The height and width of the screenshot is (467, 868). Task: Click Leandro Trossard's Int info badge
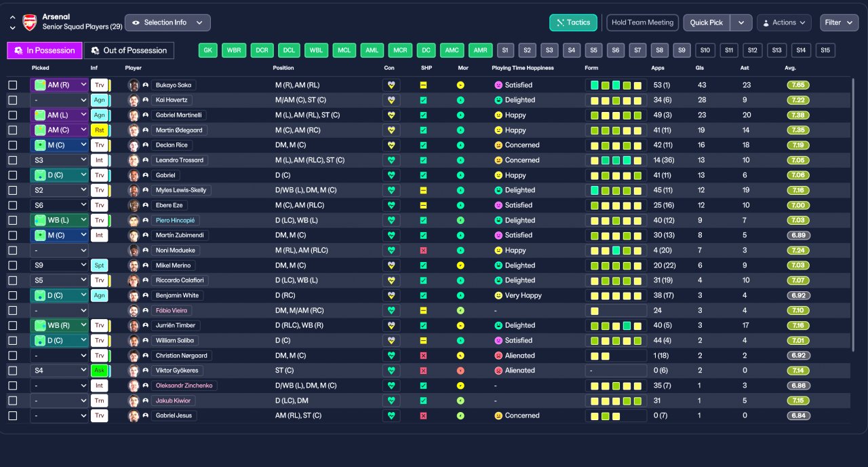coord(100,160)
